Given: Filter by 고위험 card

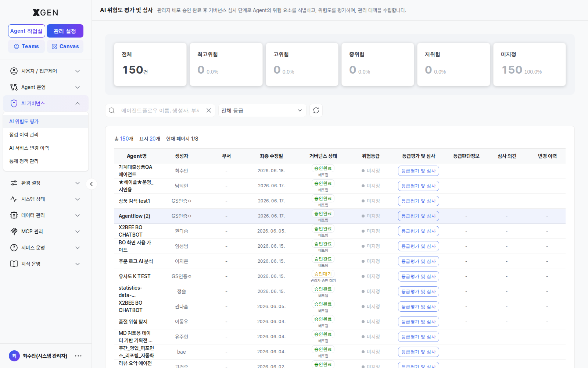Looking at the screenshot, I should [302, 64].
